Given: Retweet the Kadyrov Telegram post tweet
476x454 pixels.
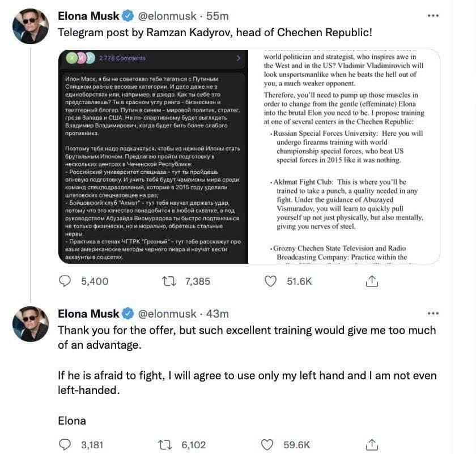Looking at the screenshot, I should pos(169,281).
